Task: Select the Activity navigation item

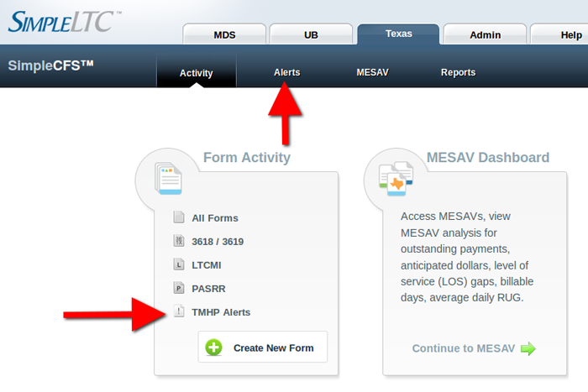Action: (196, 71)
